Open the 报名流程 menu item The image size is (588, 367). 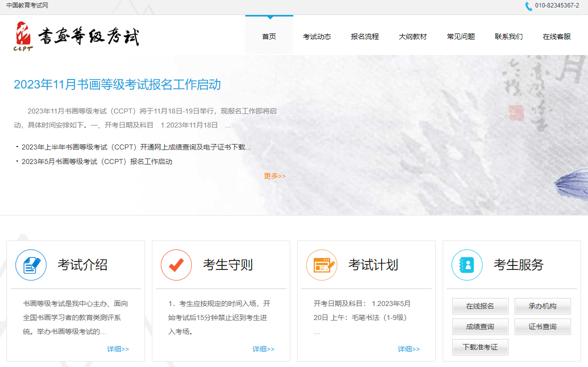(365, 36)
